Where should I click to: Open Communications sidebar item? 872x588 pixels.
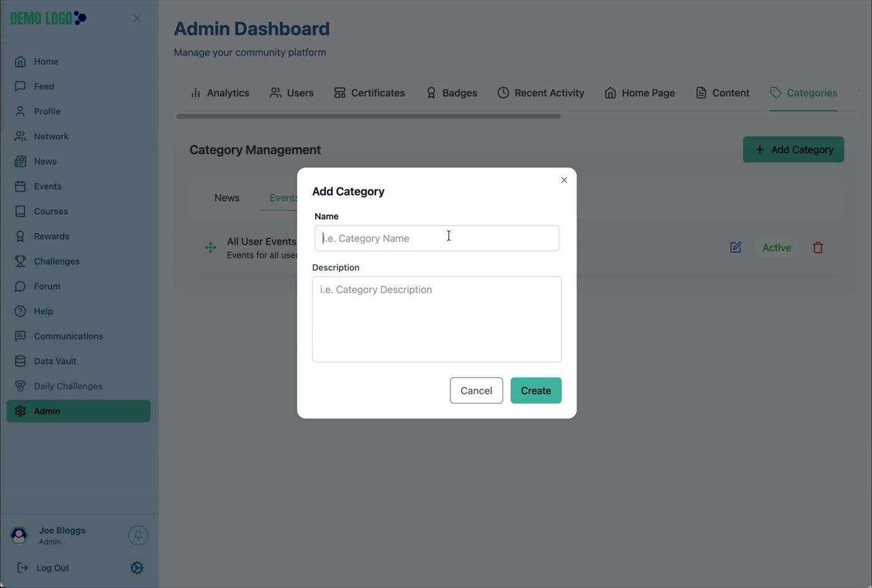[78, 336]
